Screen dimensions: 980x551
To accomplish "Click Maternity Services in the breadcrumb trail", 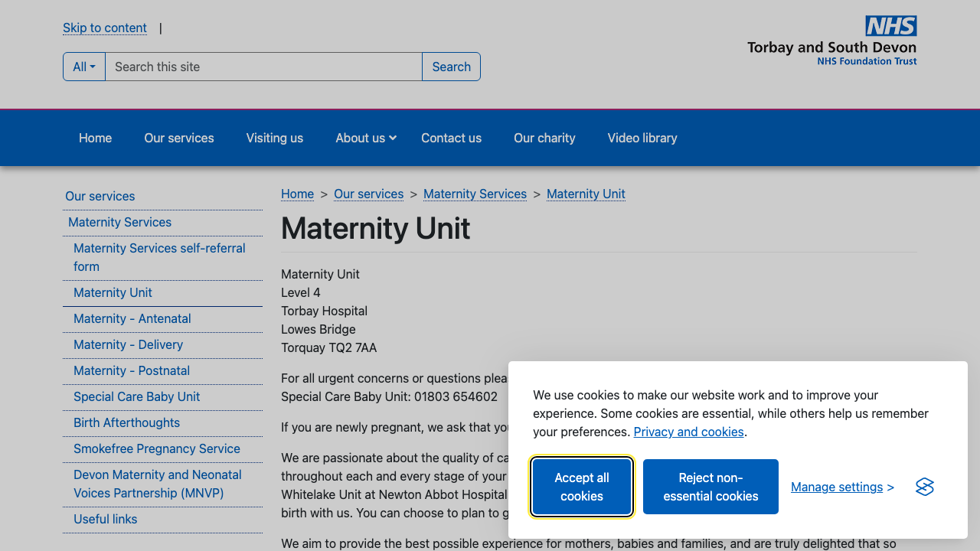I will [x=475, y=194].
